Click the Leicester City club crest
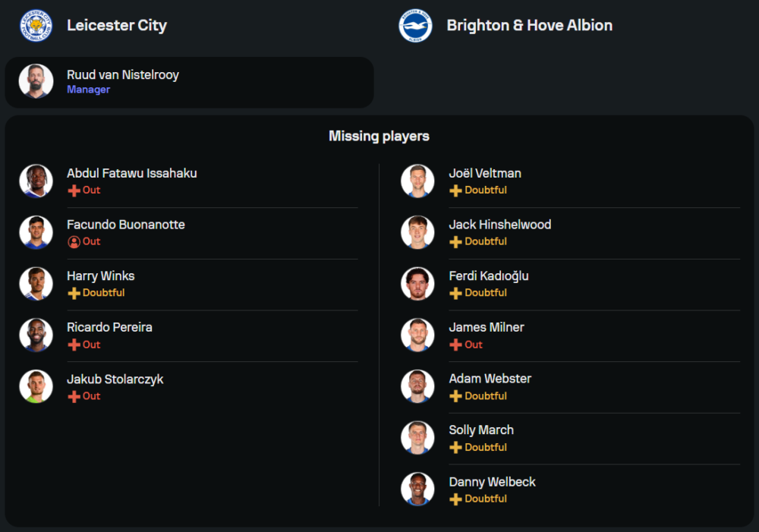Image resolution: width=759 pixels, height=532 pixels. (x=36, y=26)
